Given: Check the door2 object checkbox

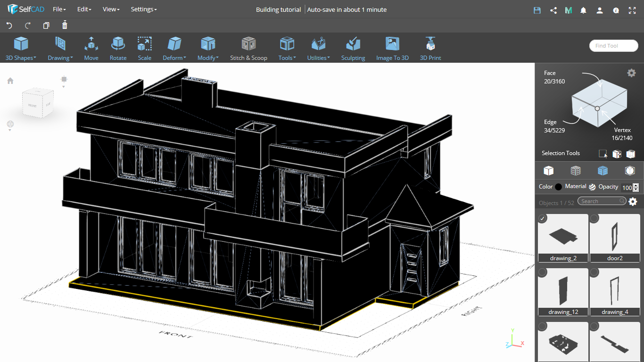Looking at the screenshot, I should 594,219.
